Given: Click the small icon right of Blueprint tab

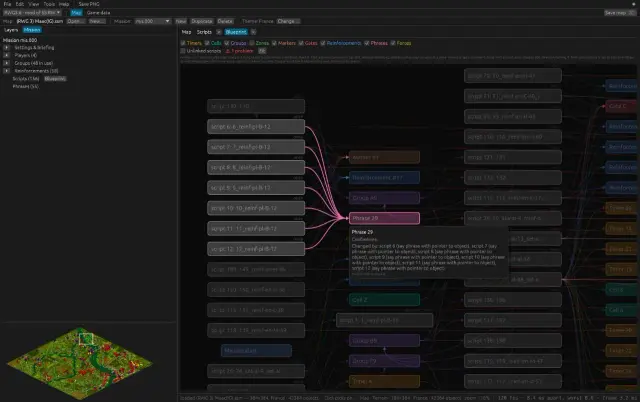Looking at the screenshot, I should click(253, 32).
